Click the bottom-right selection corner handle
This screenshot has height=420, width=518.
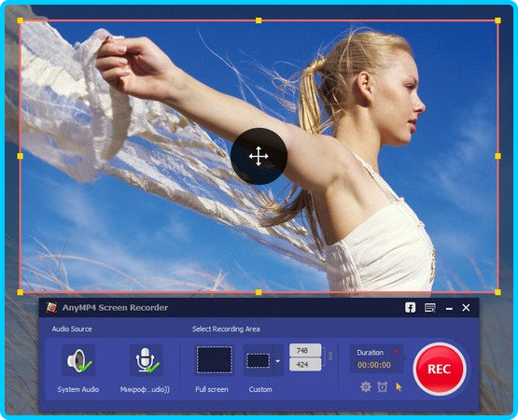click(x=497, y=292)
